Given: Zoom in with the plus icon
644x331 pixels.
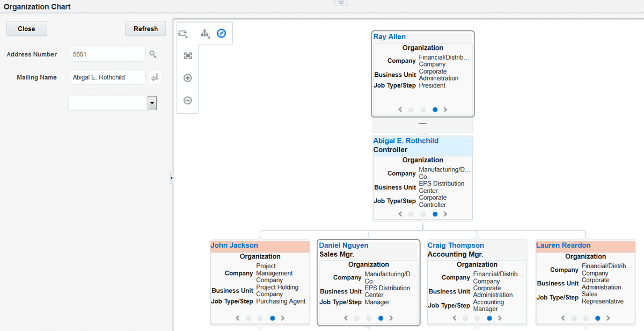Looking at the screenshot, I should point(188,78).
